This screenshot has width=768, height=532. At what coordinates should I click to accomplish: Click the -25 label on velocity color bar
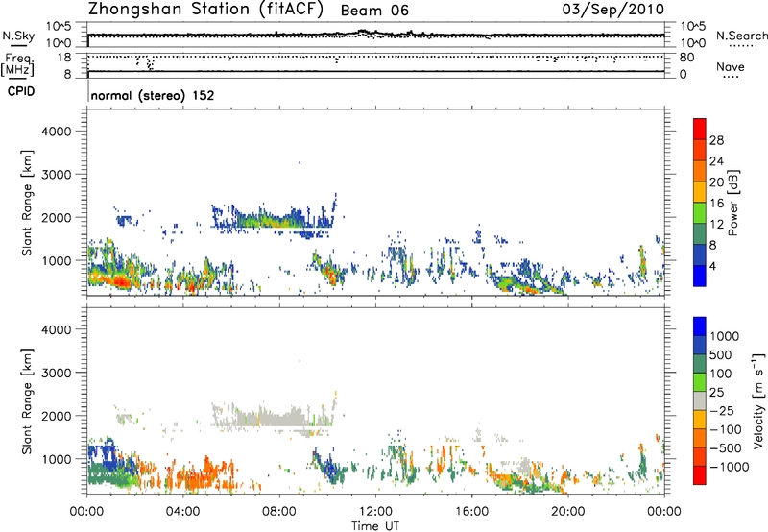[x=720, y=411]
